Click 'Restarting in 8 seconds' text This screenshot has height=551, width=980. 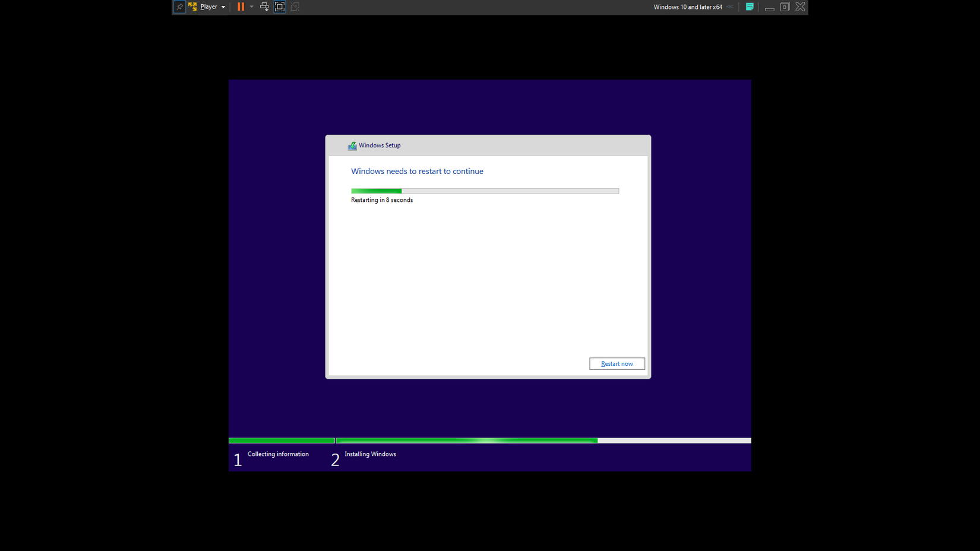[x=382, y=200]
